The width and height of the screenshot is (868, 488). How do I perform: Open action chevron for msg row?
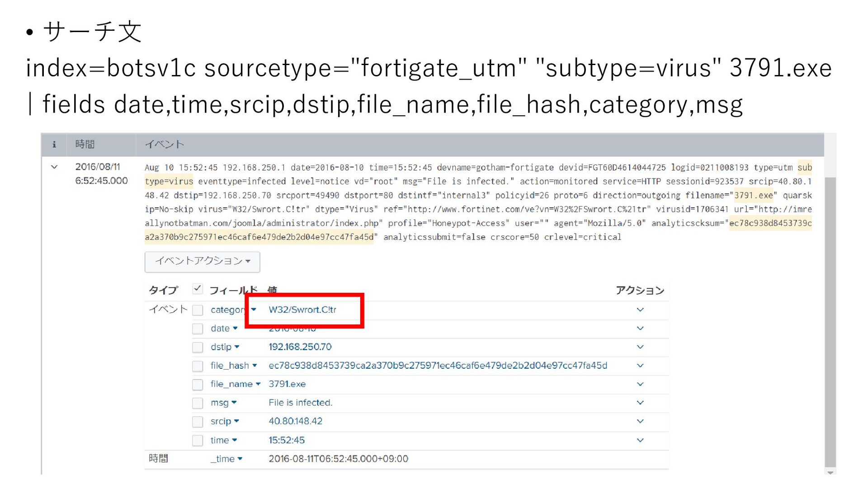(640, 403)
